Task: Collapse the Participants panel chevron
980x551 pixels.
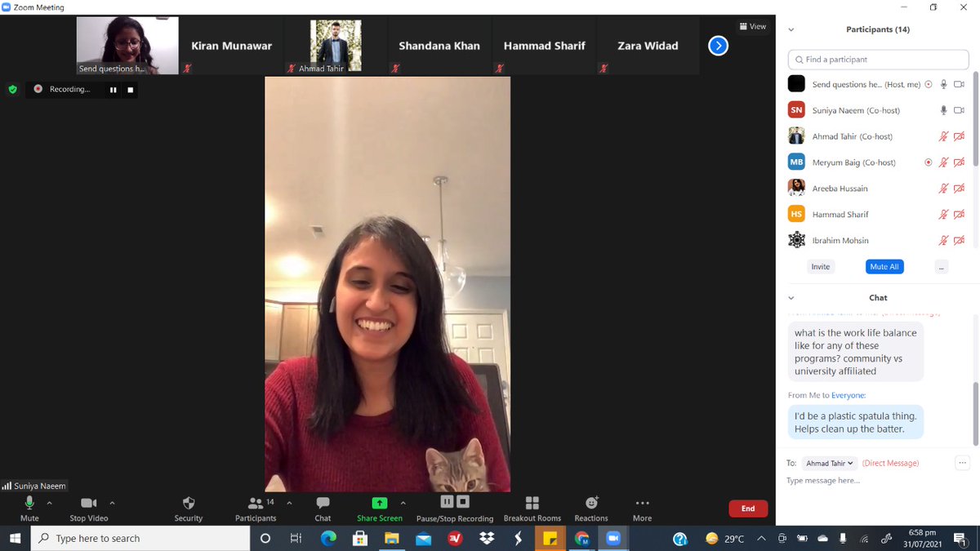Action: click(791, 29)
